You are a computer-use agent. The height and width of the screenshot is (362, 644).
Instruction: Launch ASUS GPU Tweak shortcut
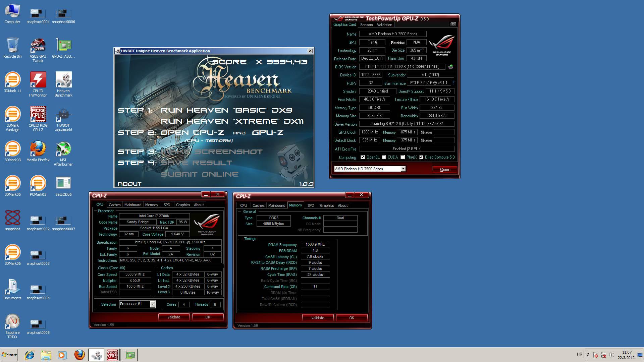(x=38, y=50)
